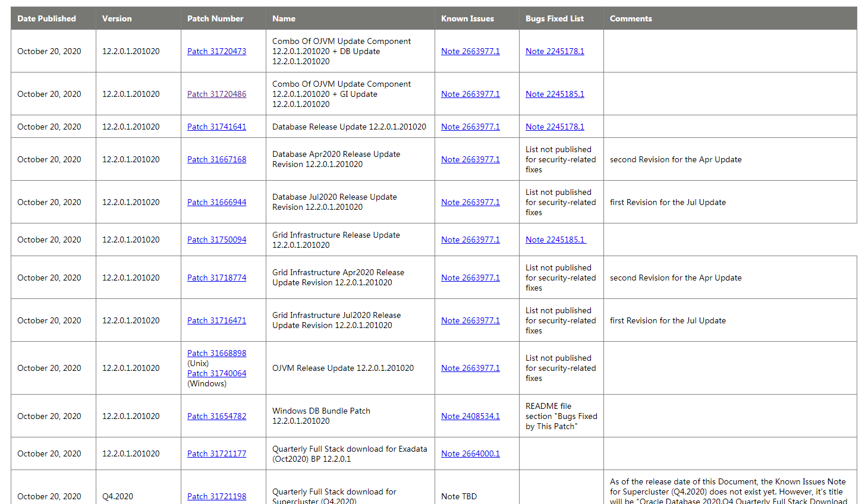
Task: Open Patch 31654782 link
Action: point(216,416)
